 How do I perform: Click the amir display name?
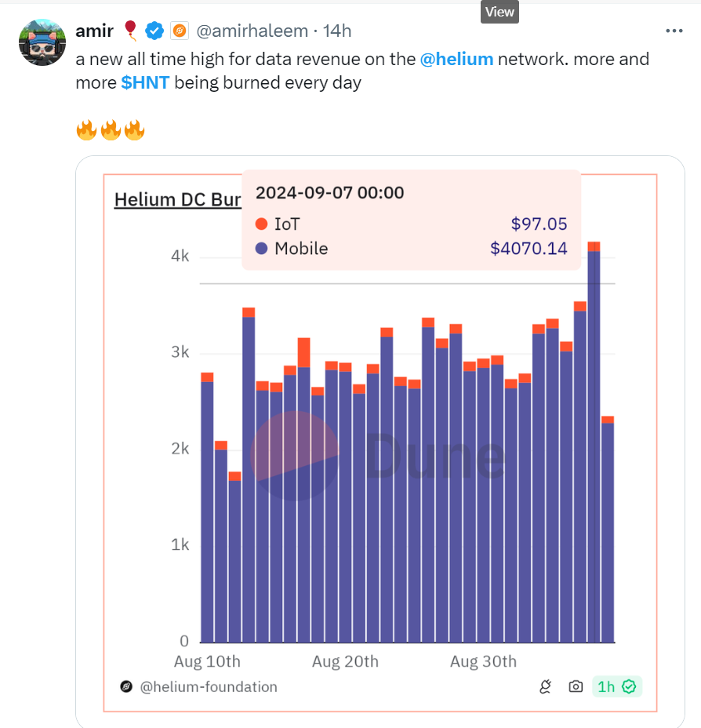94,31
